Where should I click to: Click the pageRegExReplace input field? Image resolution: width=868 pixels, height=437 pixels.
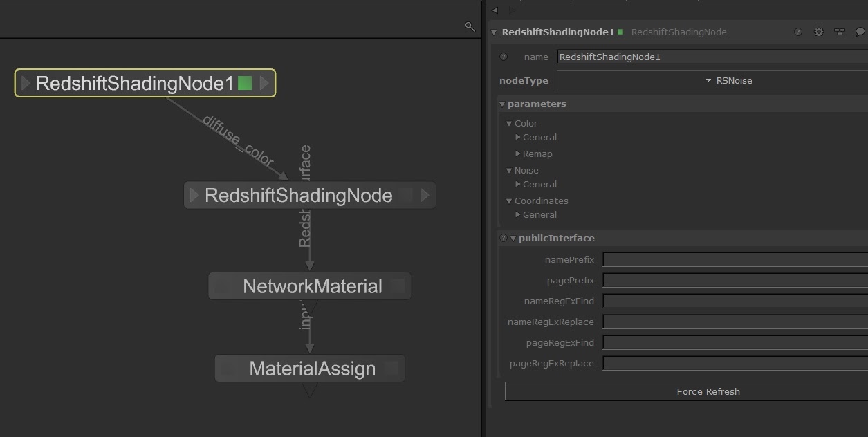735,363
